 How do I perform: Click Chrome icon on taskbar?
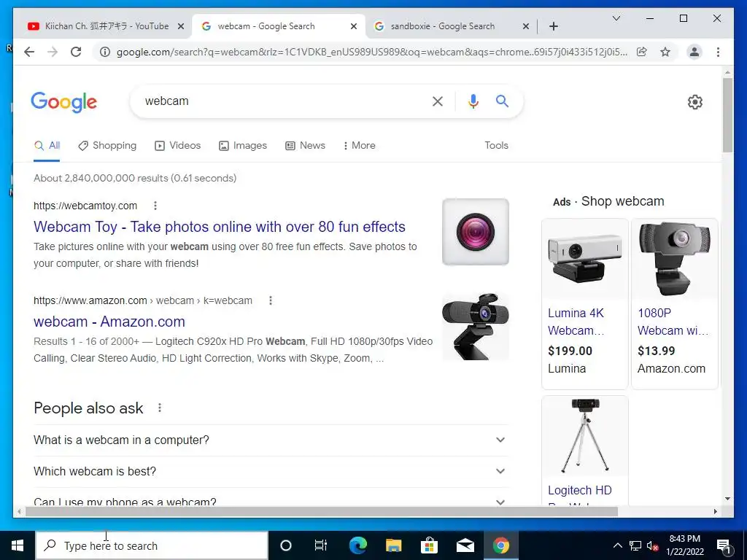(500, 545)
